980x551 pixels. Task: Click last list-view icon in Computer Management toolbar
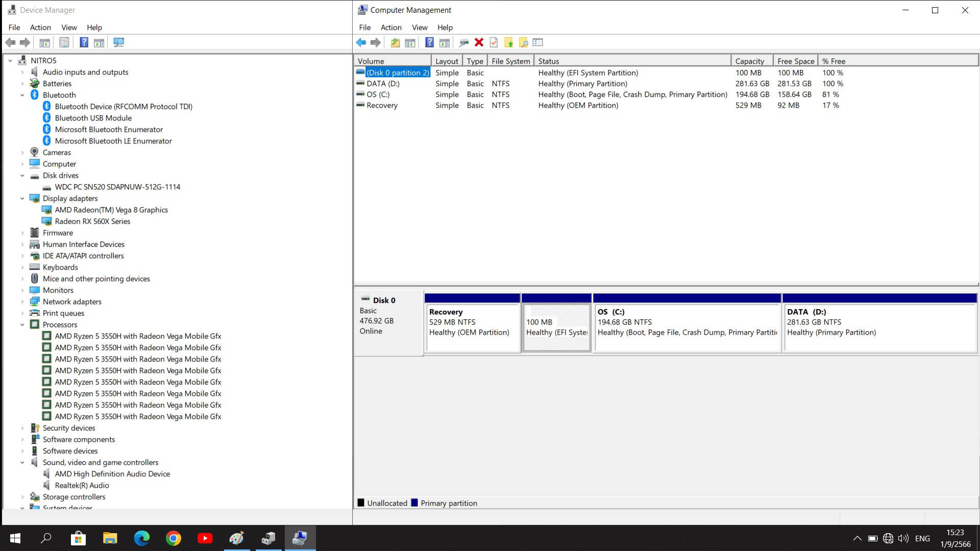[538, 42]
